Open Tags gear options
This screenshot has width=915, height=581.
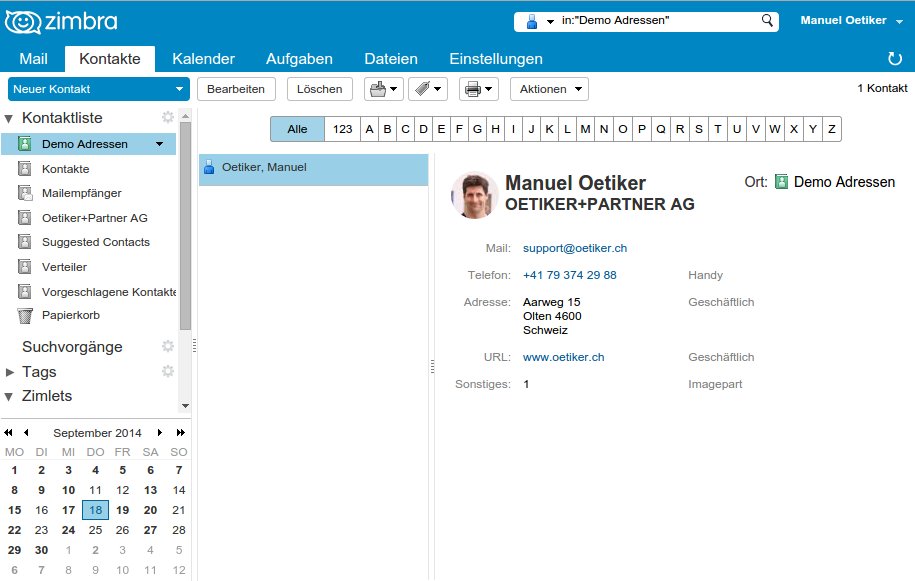tap(168, 371)
